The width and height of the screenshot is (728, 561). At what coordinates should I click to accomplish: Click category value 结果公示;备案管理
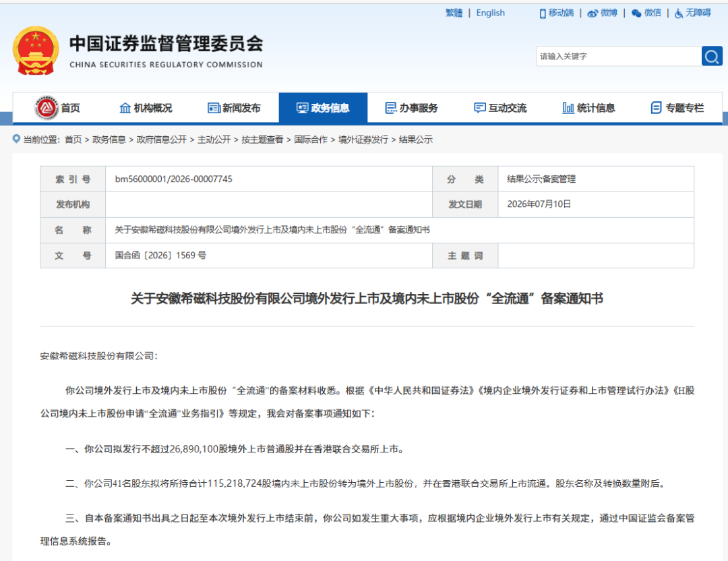coord(541,179)
